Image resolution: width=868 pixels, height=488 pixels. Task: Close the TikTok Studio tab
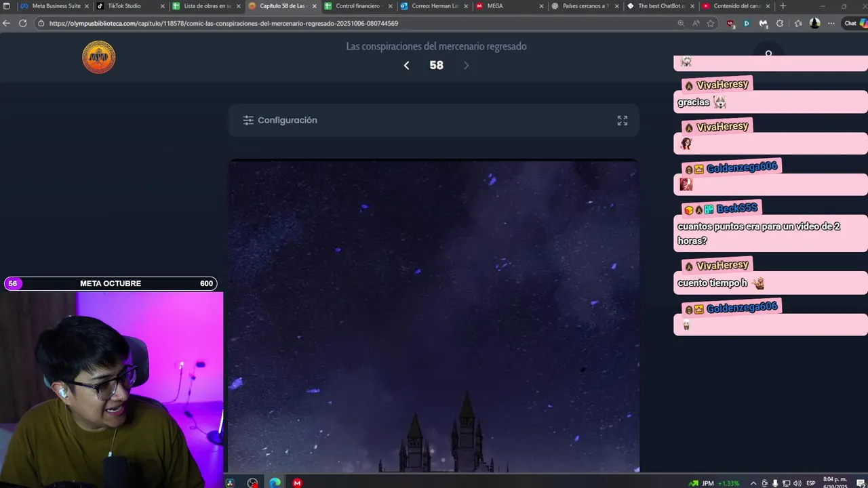[x=163, y=6]
